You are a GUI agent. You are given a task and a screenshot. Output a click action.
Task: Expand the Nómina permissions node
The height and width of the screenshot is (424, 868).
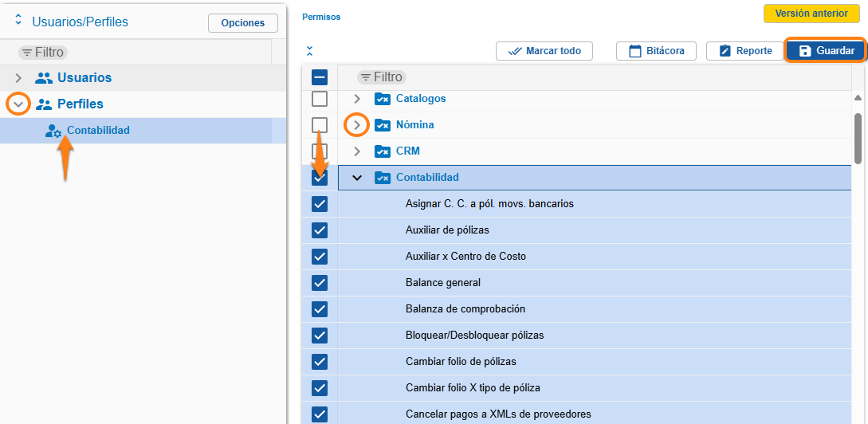click(357, 125)
